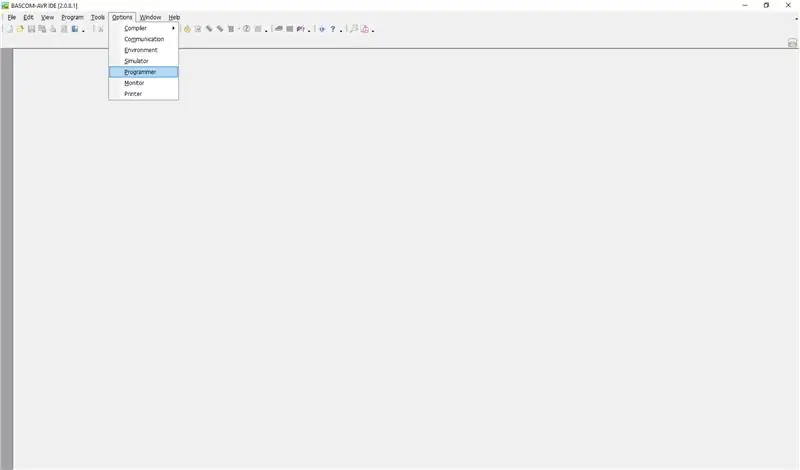Select Monitor from Options menu
The image size is (800, 470).
click(x=144, y=83)
